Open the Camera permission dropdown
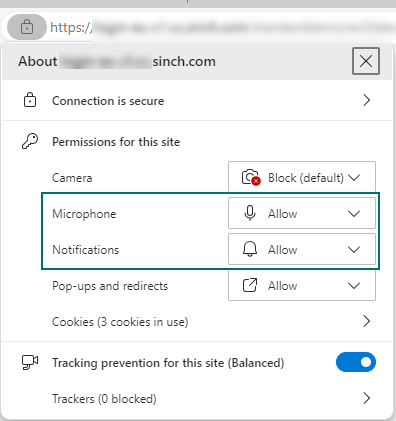 pos(302,177)
